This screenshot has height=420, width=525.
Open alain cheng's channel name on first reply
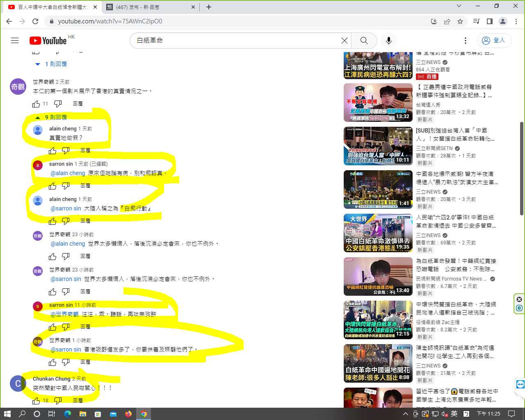pos(63,129)
